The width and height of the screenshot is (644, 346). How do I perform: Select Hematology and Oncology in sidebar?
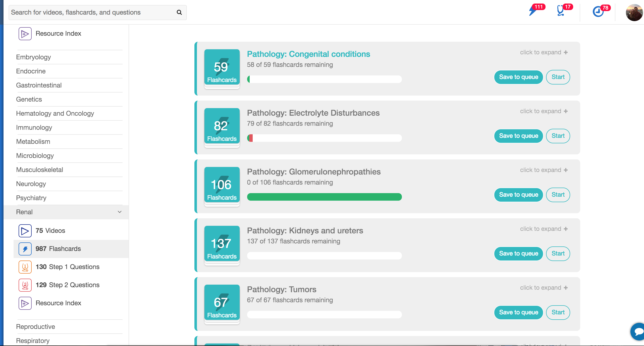[55, 113]
